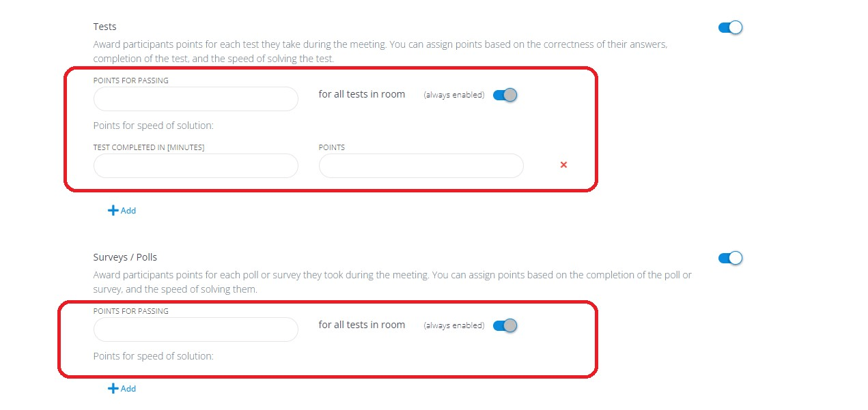Click the red X to remove speed row
868x410 pixels.
(563, 164)
